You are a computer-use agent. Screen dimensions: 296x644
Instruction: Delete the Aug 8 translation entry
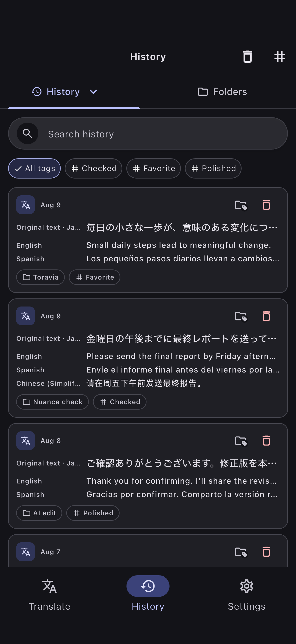[266, 441]
